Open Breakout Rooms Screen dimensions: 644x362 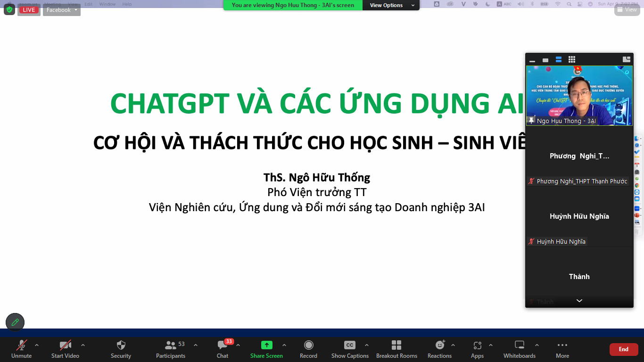point(396,348)
